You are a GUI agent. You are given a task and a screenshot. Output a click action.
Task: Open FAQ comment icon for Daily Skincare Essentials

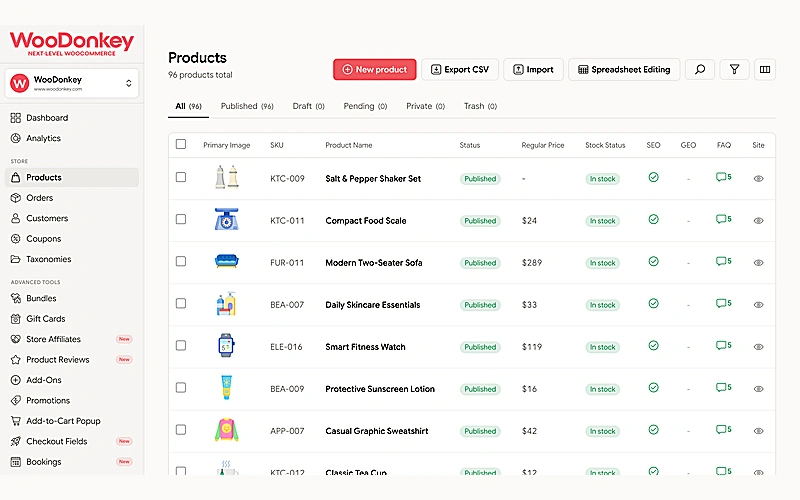point(723,304)
